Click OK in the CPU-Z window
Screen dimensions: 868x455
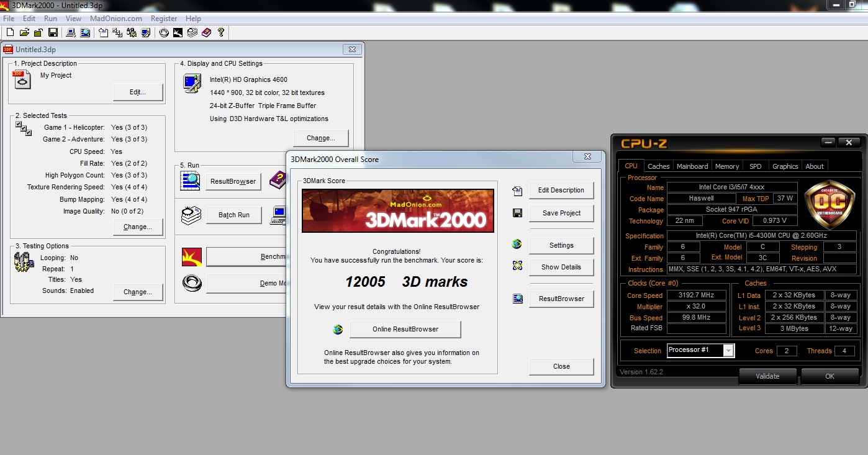tap(830, 376)
